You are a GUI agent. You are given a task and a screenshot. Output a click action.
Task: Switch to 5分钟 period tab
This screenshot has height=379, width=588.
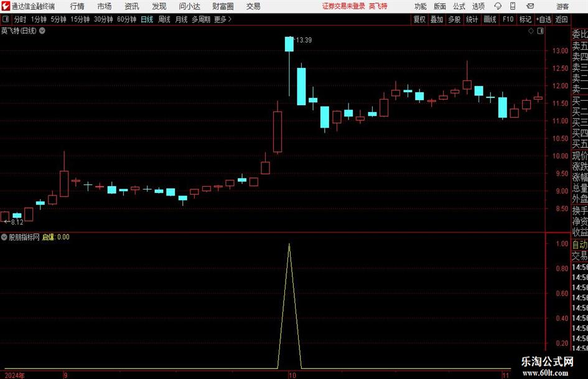[58, 19]
